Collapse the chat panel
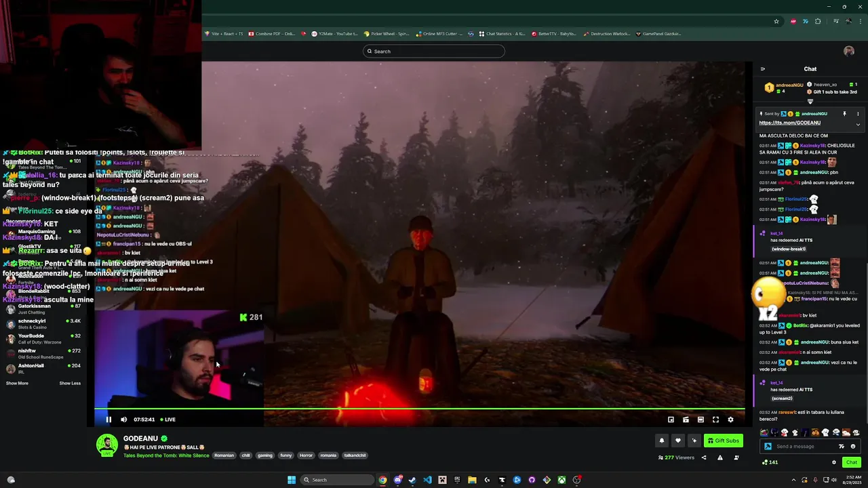The height and width of the screenshot is (488, 868). click(x=762, y=69)
